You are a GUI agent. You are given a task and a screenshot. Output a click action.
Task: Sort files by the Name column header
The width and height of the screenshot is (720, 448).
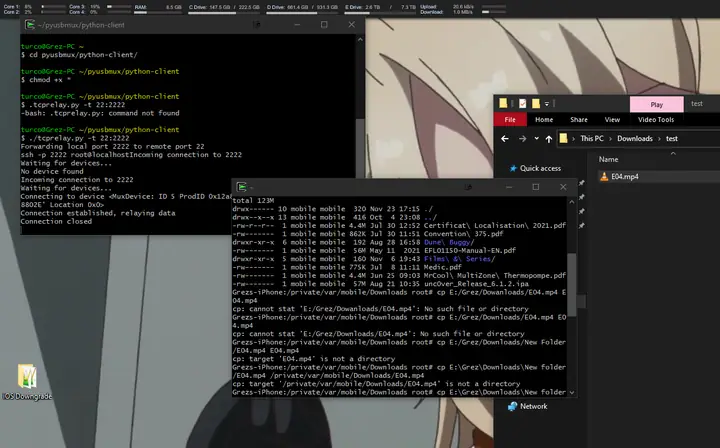tap(608, 159)
